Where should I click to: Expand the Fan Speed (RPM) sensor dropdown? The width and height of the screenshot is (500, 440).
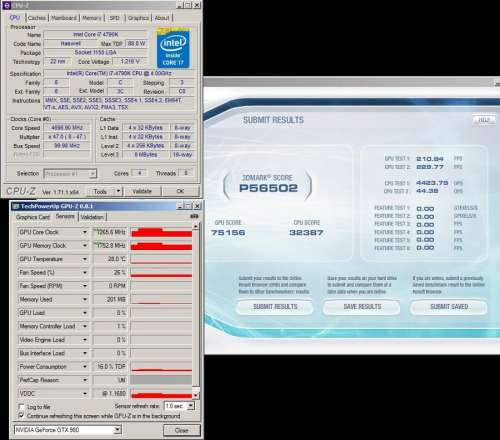coord(85,286)
